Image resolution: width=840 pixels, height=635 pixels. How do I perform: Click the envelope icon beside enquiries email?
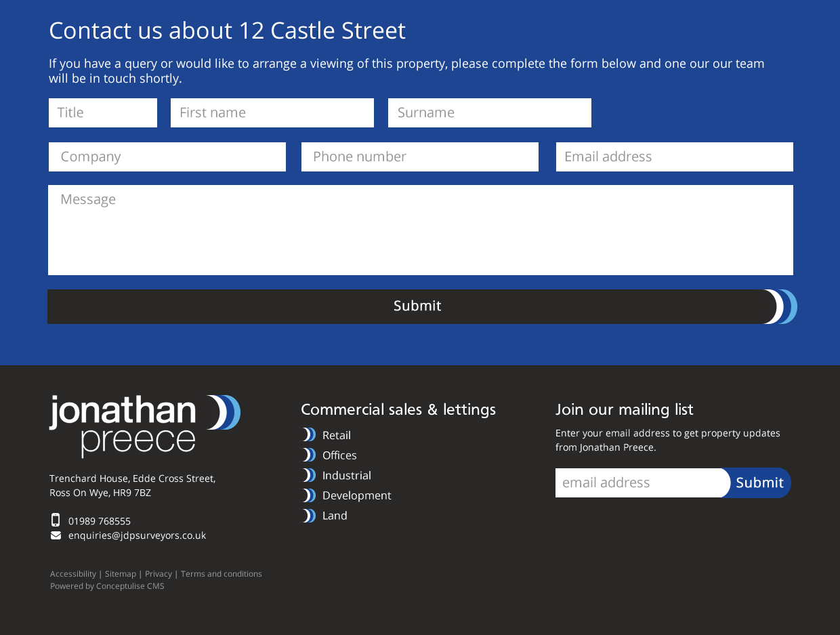coord(56,535)
